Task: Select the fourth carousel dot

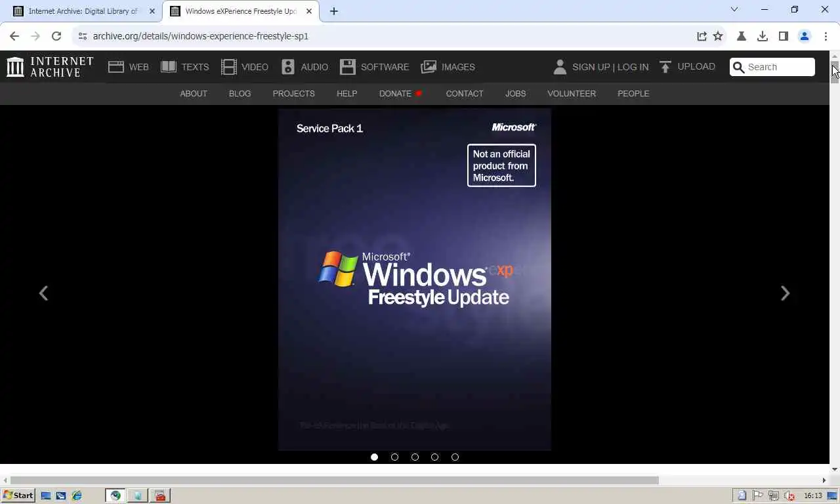Action: (x=434, y=457)
